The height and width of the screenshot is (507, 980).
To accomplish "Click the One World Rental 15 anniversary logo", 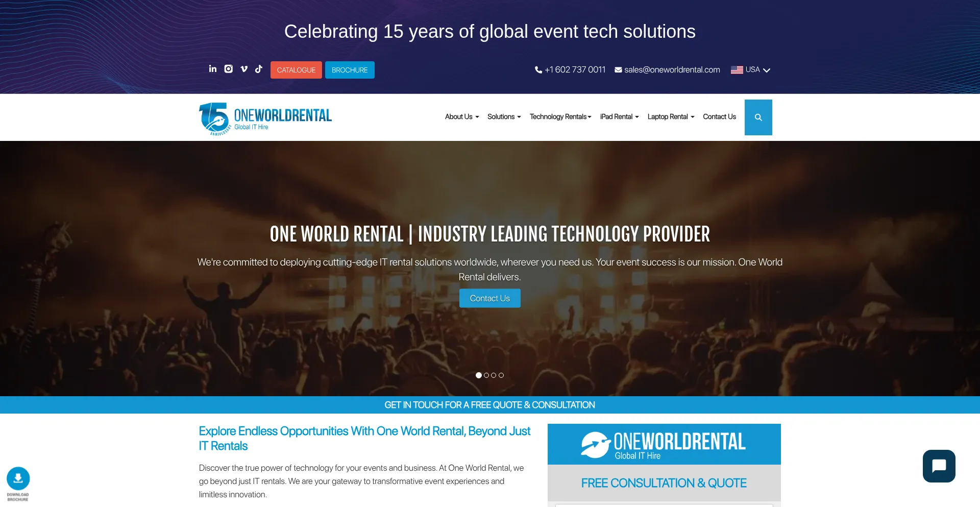I will [x=265, y=118].
